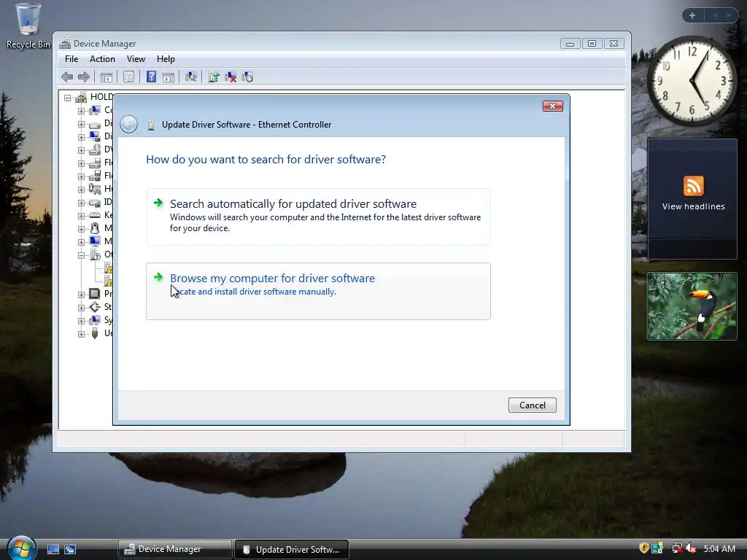This screenshot has height=560, width=747.
Task: Click the toucan slide show gadget picture
Action: [x=692, y=306]
